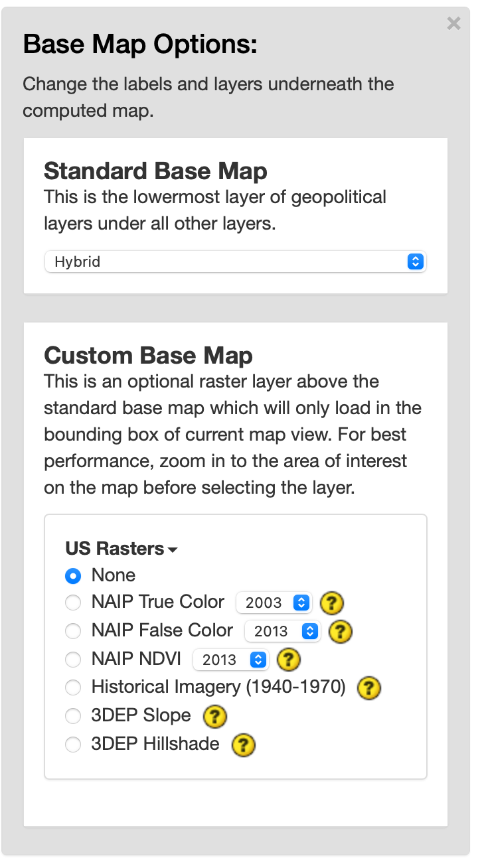Show Historical Imagery help info

369,688
